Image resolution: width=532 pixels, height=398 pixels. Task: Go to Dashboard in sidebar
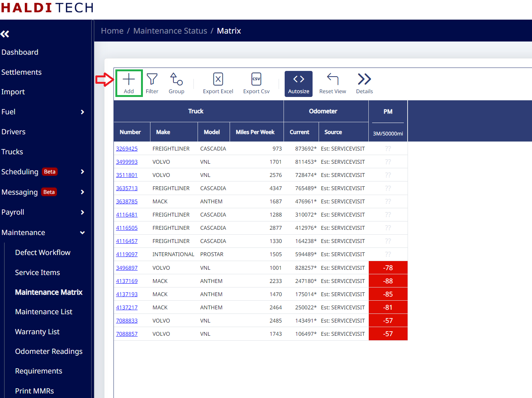(20, 52)
